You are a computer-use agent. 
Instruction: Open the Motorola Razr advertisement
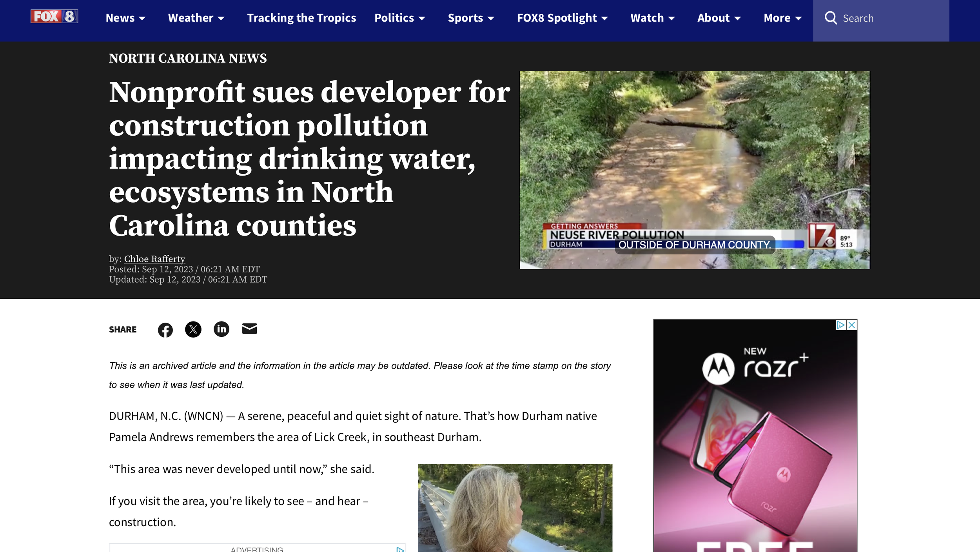pos(755,435)
